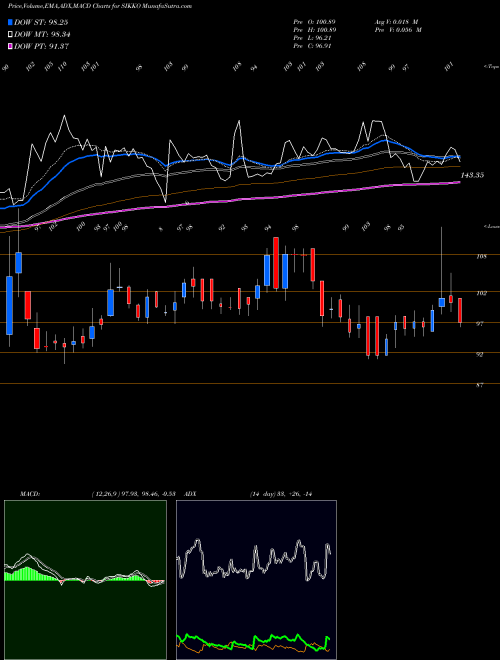Click the chart title mentioning SIKKO MunafaSutra.com

[x=100, y=7]
